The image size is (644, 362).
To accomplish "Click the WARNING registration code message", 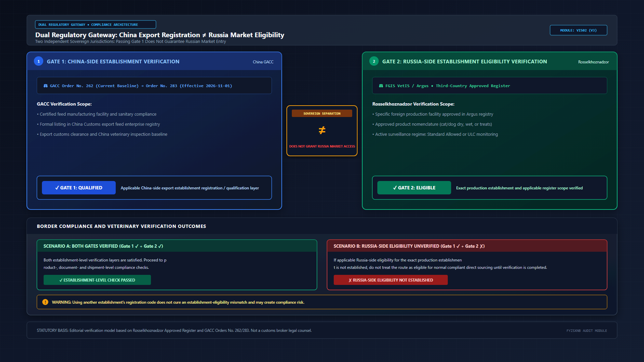I will [178, 302].
